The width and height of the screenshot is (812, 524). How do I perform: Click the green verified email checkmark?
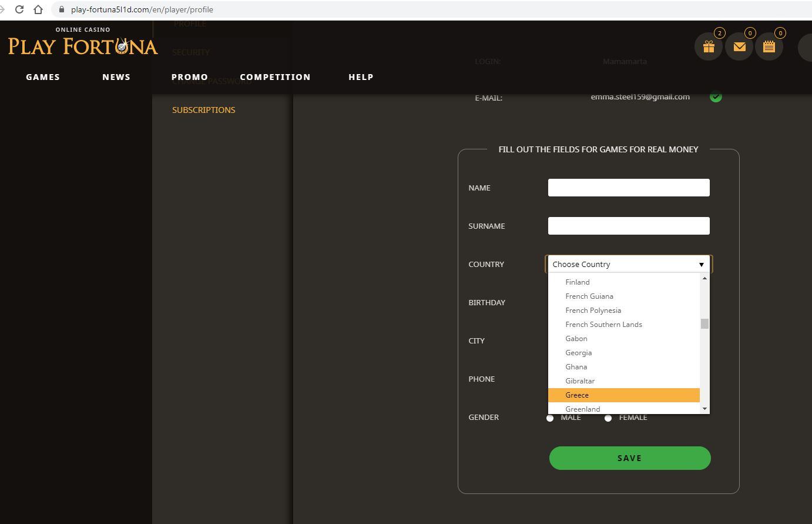coord(716,97)
